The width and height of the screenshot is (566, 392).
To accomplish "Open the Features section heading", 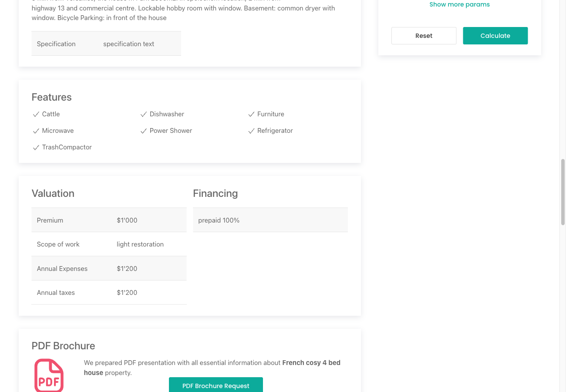I will pos(51,97).
